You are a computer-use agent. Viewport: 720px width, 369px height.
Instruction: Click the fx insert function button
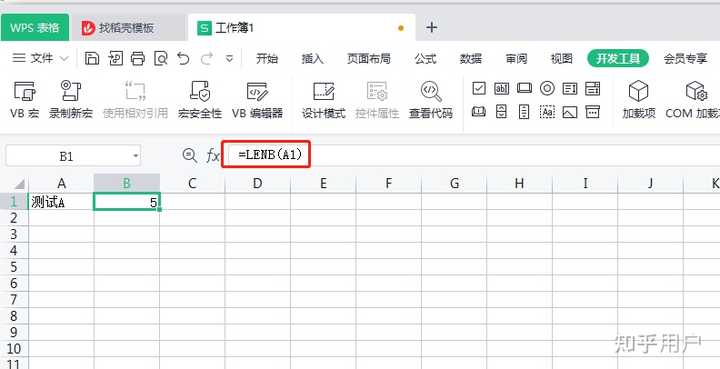point(212,156)
